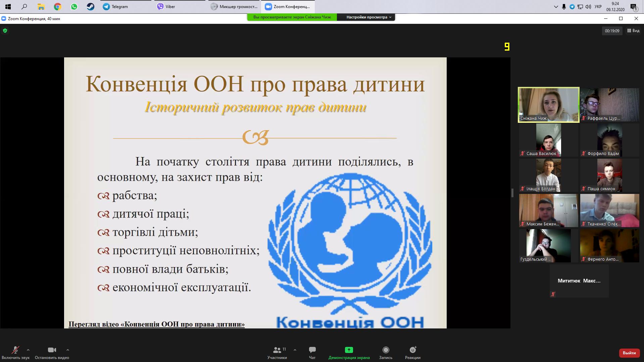644x362 pixels.
Task: Open Windows search from taskbar
Action: [x=24, y=7]
